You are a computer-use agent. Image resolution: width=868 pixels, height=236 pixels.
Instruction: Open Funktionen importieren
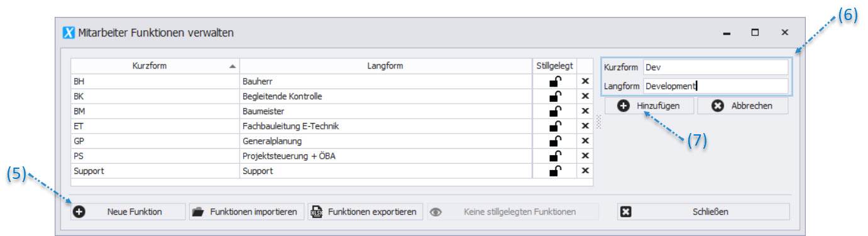[247, 212]
